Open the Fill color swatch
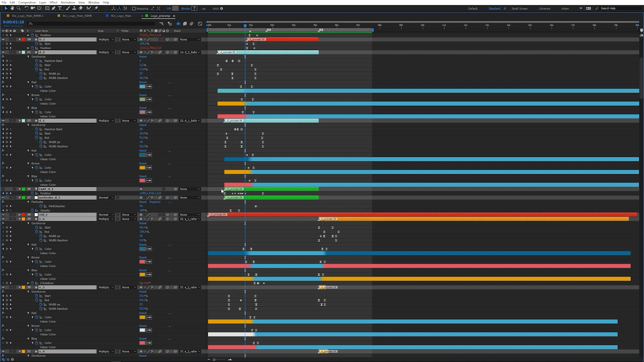 (x=175, y=8)
